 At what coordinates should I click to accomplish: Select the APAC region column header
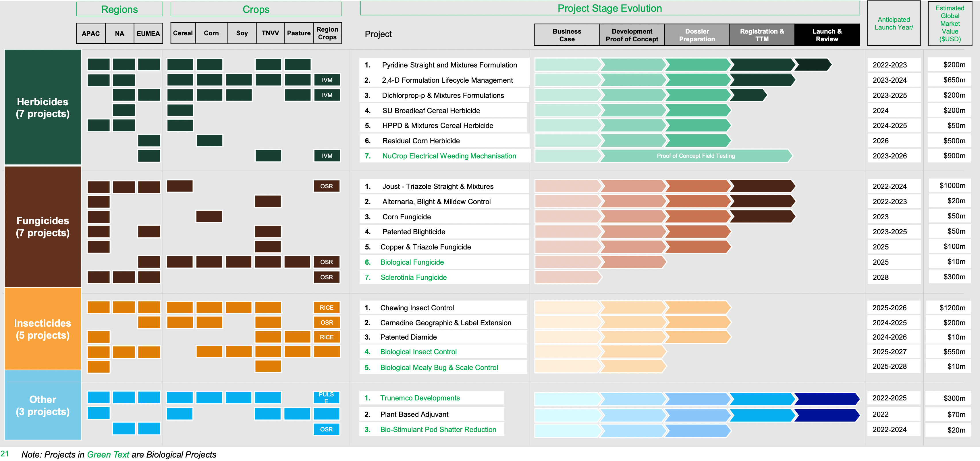point(91,33)
